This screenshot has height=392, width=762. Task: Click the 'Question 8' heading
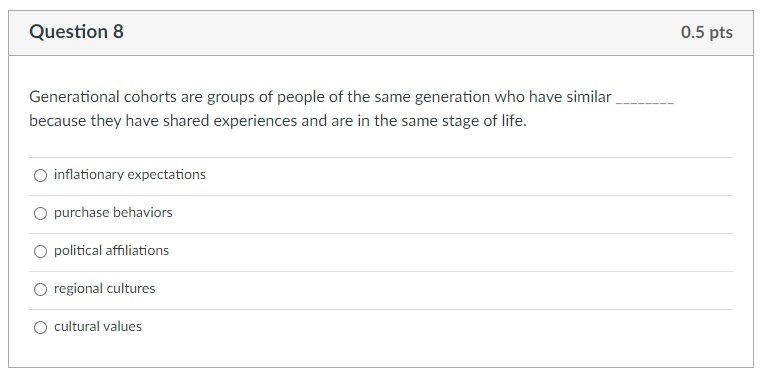(x=76, y=32)
